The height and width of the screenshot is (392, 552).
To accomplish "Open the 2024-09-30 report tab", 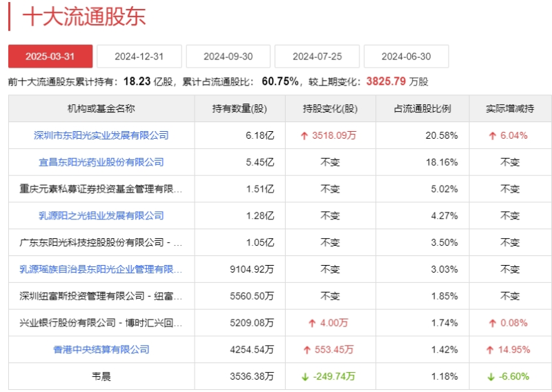I will click(228, 57).
